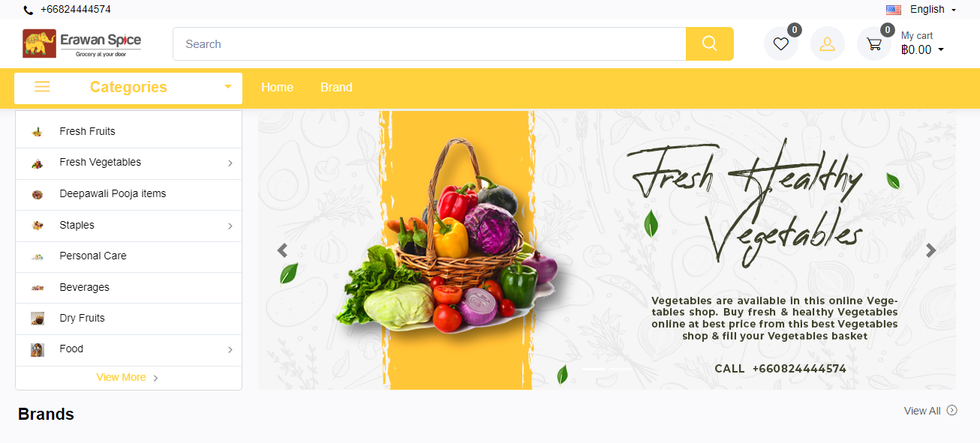Expand the Fresh Vegetables submenu chevron
The height and width of the screenshot is (443, 980).
(x=230, y=163)
